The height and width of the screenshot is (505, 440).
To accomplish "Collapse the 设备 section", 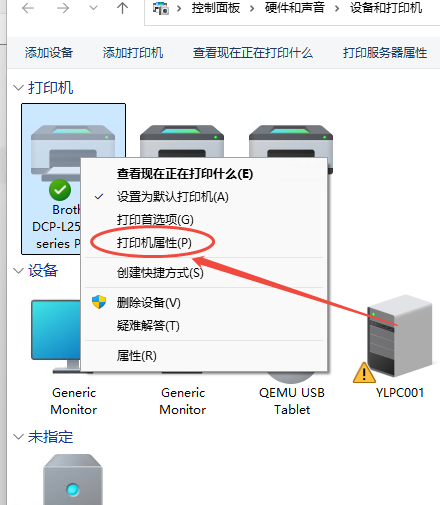I will click(18, 271).
